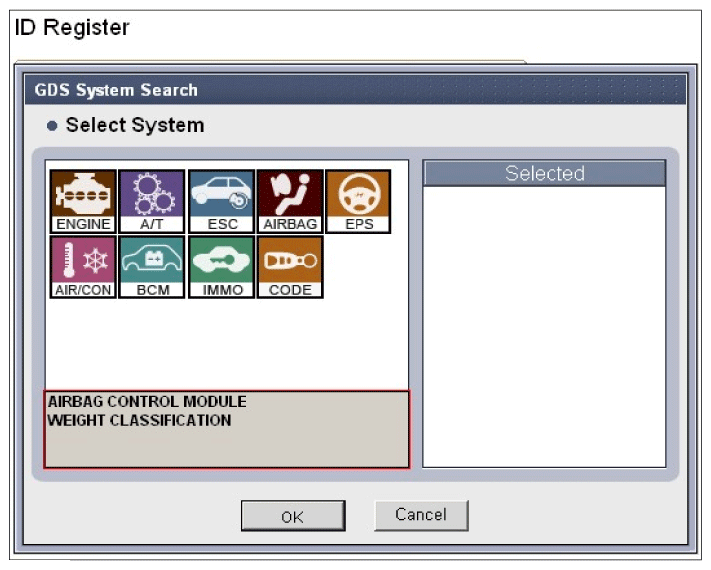Pick the AIRBAG system icon
The height and width of the screenshot is (570, 711).
point(290,201)
